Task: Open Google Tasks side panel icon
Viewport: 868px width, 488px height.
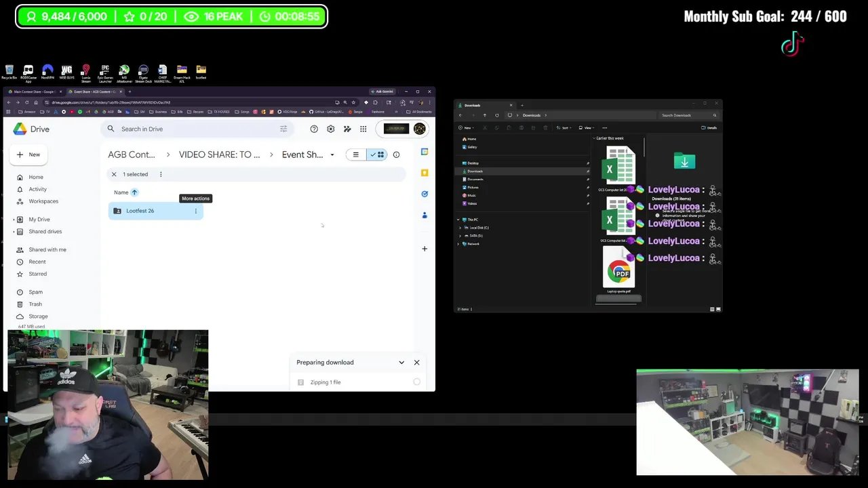Action: (x=425, y=194)
